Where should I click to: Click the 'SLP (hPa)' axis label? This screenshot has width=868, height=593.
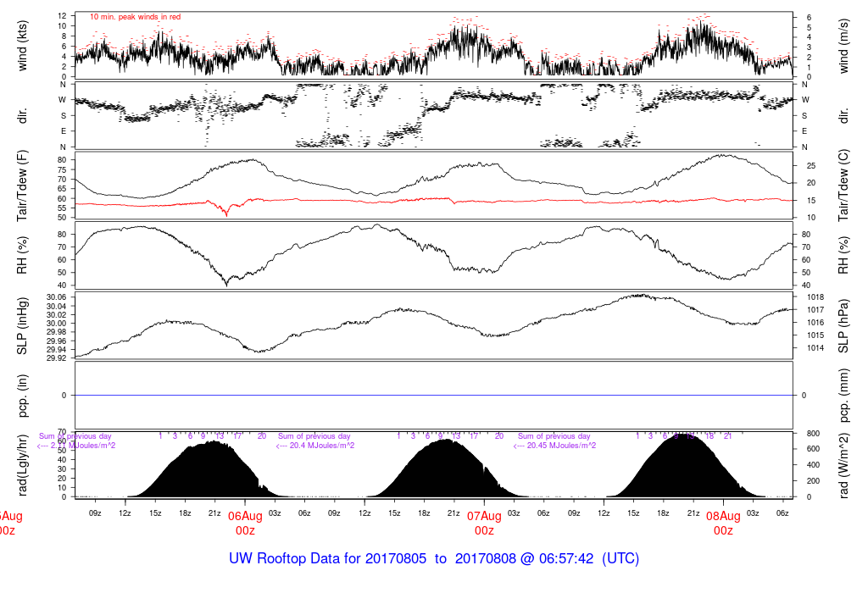point(843,326)
